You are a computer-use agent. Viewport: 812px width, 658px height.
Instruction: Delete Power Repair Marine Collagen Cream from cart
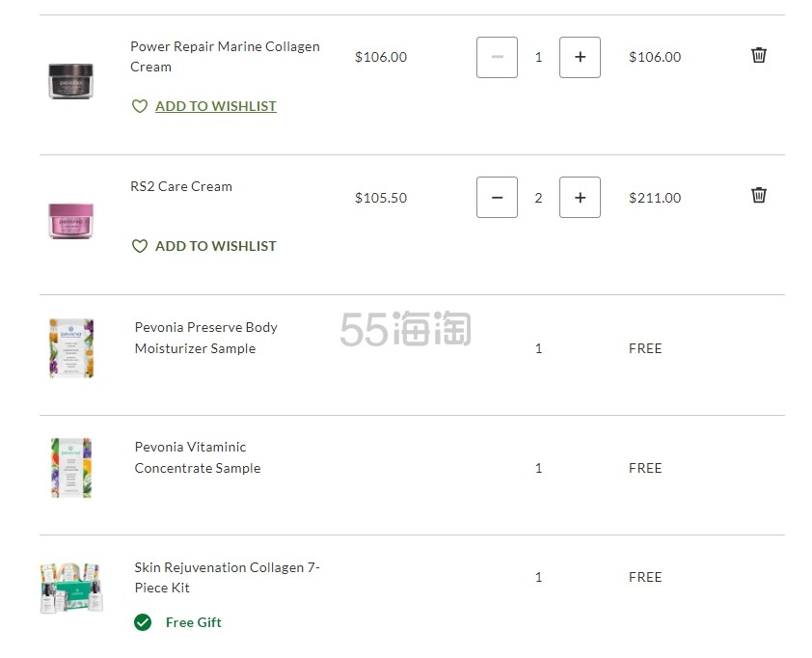759,55
